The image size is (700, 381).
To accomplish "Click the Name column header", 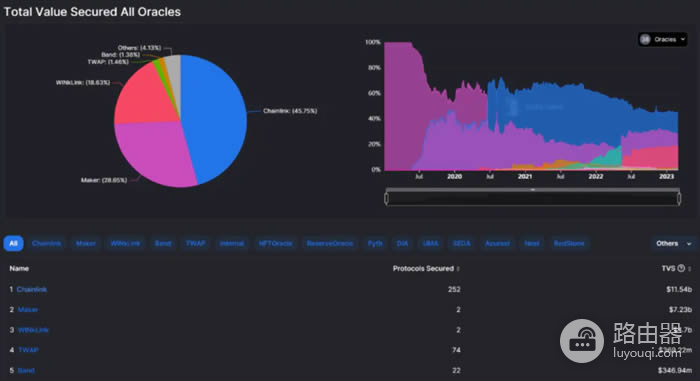I will pyautogui.click(x=19, y=268).
